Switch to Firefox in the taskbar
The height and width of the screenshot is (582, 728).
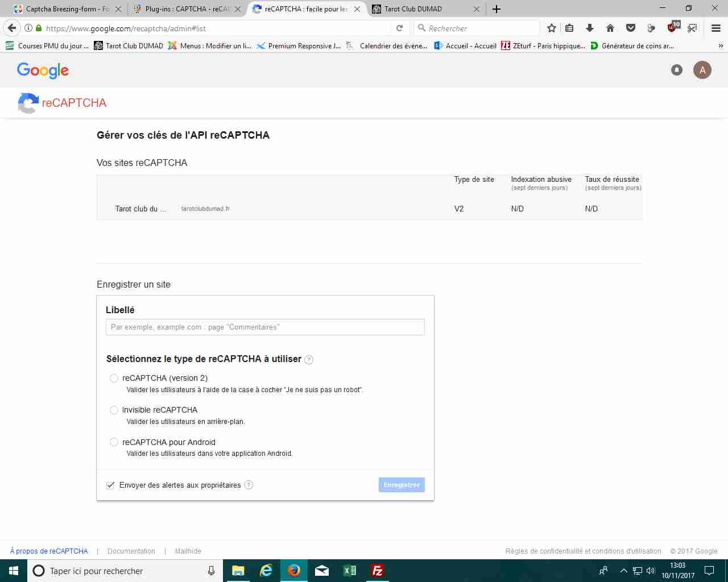click(294, 571)
